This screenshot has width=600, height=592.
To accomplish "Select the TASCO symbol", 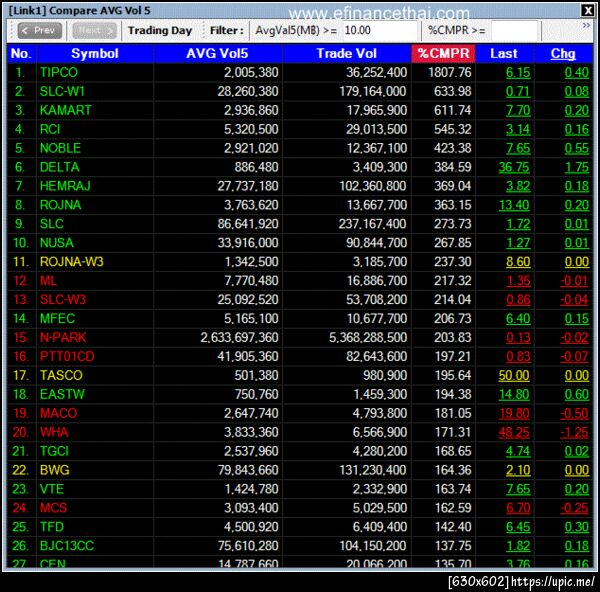I will tap(61, 375).
